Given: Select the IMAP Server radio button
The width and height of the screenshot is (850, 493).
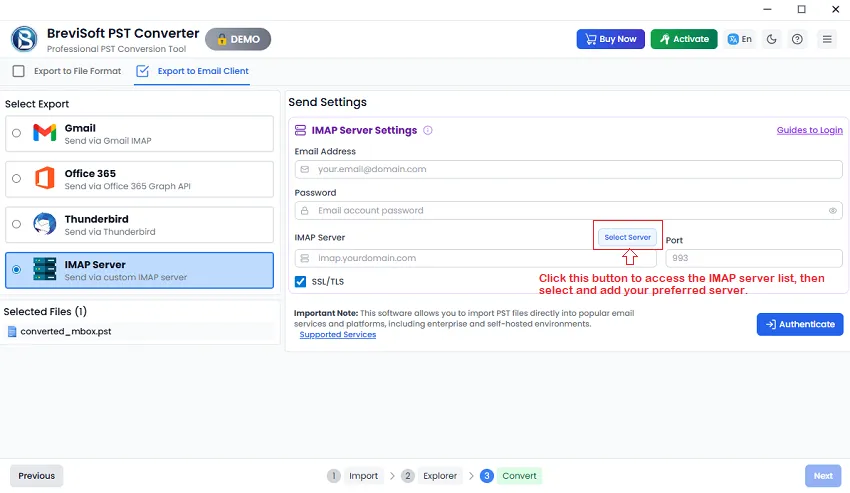Looking at the screenshot, I should pyautogui.click(x=16, y=270).
